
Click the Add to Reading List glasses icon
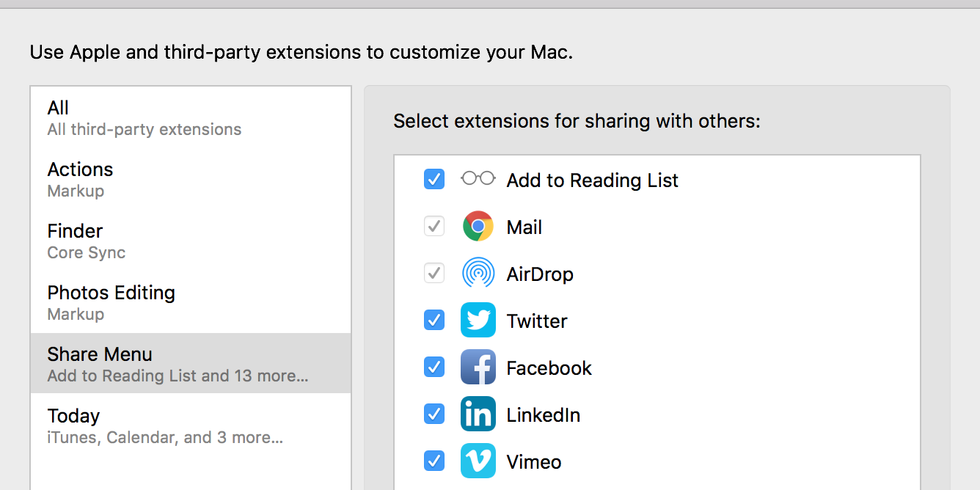(x=478, y=179)
